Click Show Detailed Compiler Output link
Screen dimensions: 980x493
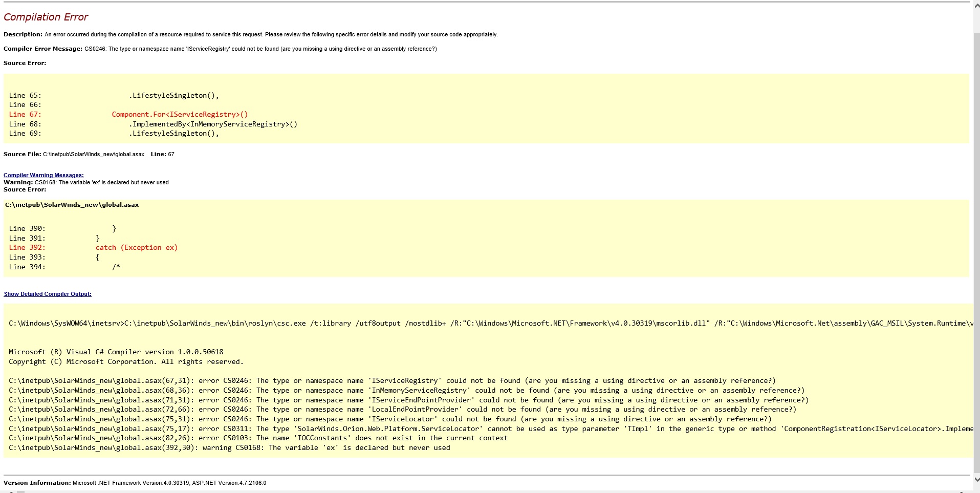click(x=48, y=294)
